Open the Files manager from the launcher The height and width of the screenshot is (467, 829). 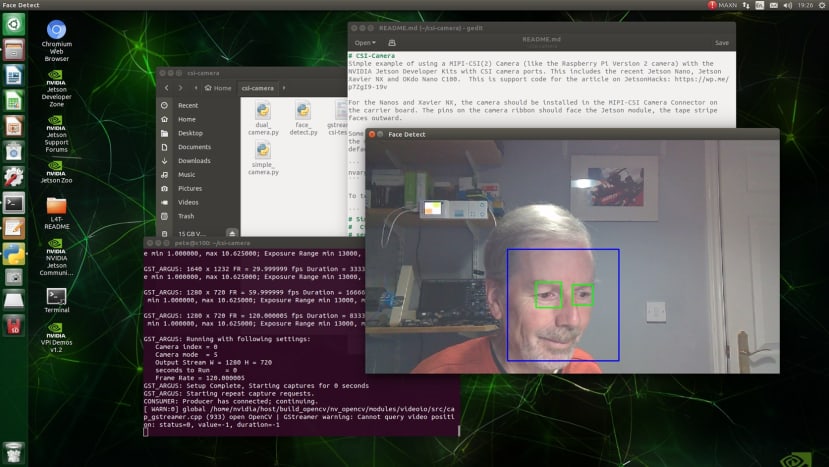point(14,50)
